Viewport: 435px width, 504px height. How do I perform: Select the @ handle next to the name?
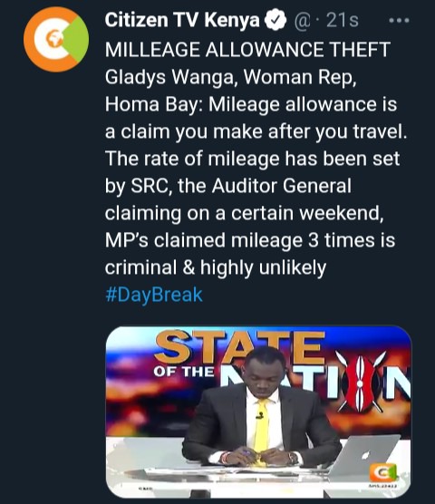[x=302, y=21]
